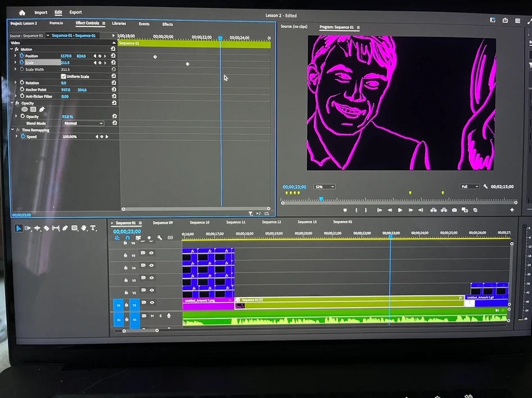Select the Razor tool
Image resolution: width=532 pixels, height=398 pixels.
coord(47,228)
